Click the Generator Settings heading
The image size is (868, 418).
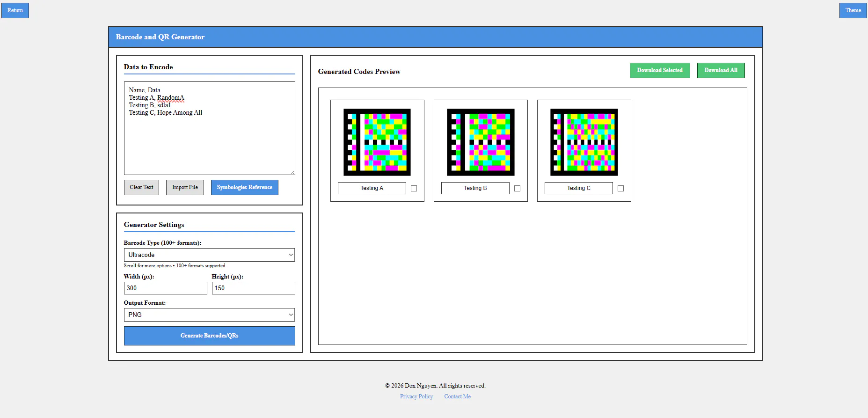click(x=154, y=225)
